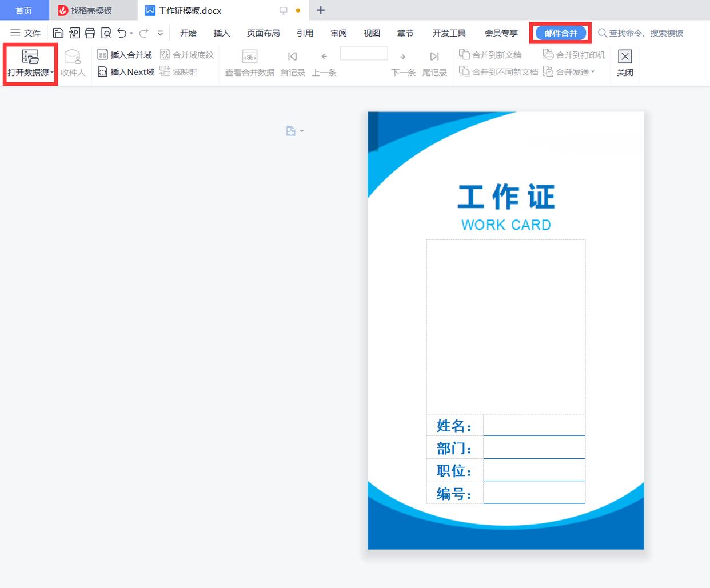Switch to the 开发工具 ribbon tab

(449, 33)
